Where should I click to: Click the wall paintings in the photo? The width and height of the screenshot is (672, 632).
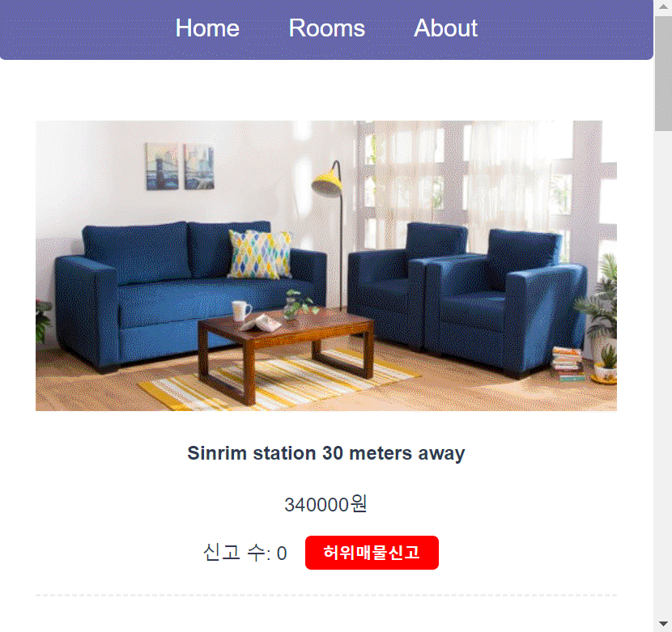coord(180,166)
